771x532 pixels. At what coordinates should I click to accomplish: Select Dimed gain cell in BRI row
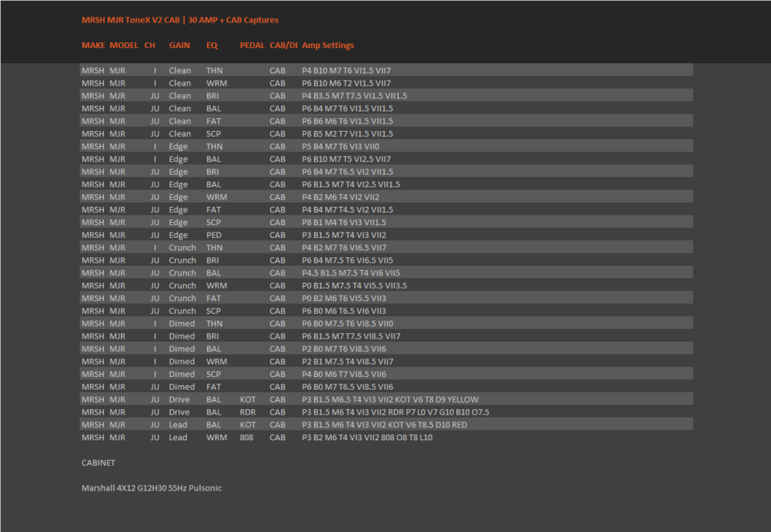(x=182, y=336)
